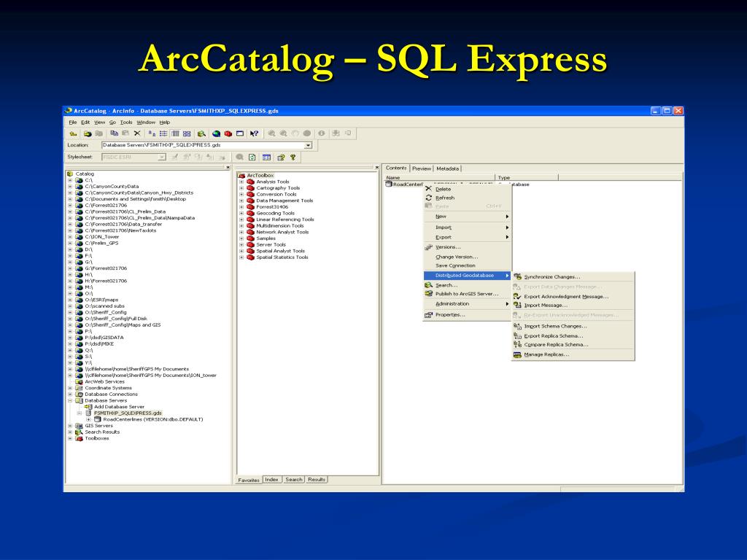Click the Properties icon in context menu
Image resolution: width=747 pixels, height=560 pixels.
428,315
